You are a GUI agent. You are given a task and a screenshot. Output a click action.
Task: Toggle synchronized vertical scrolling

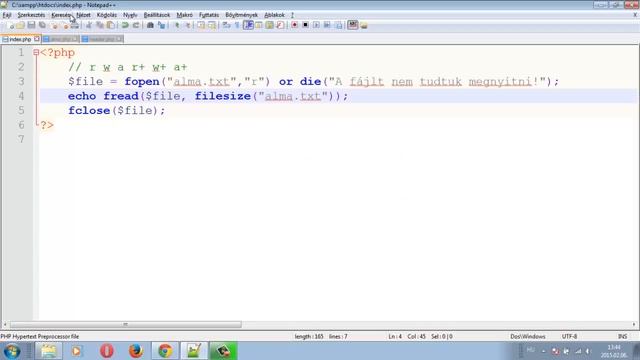tap(201, 25)
